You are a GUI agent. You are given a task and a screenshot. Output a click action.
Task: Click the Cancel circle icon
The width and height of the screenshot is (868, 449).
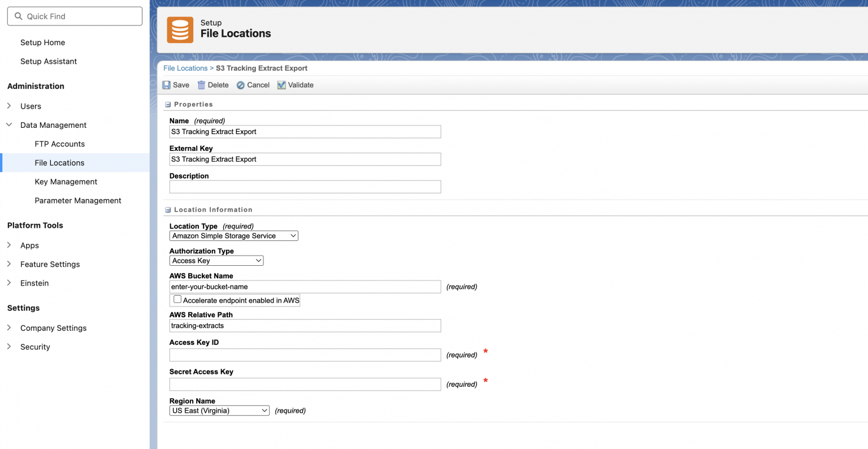pyautogui.click(x=241, y=85)
